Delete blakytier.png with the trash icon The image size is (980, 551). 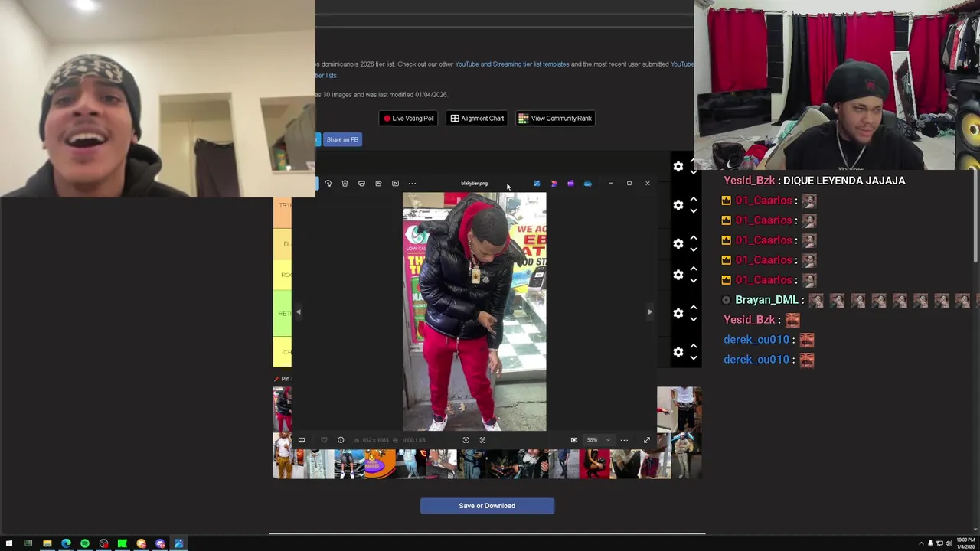click(x=345, y=184)
